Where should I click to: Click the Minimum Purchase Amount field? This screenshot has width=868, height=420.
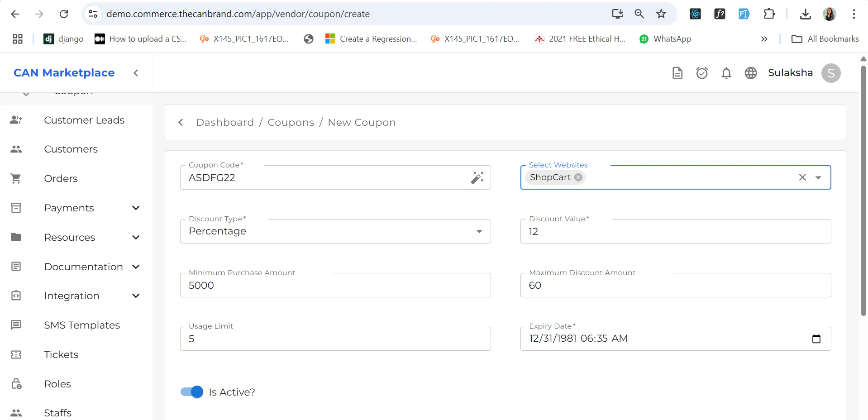[335, 286]
